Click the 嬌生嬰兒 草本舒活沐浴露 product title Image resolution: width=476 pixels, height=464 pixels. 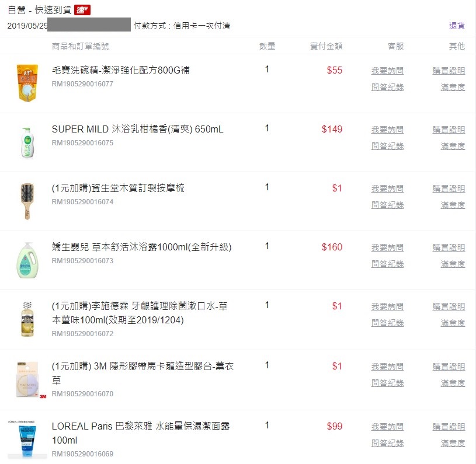[x=141, y=247]
